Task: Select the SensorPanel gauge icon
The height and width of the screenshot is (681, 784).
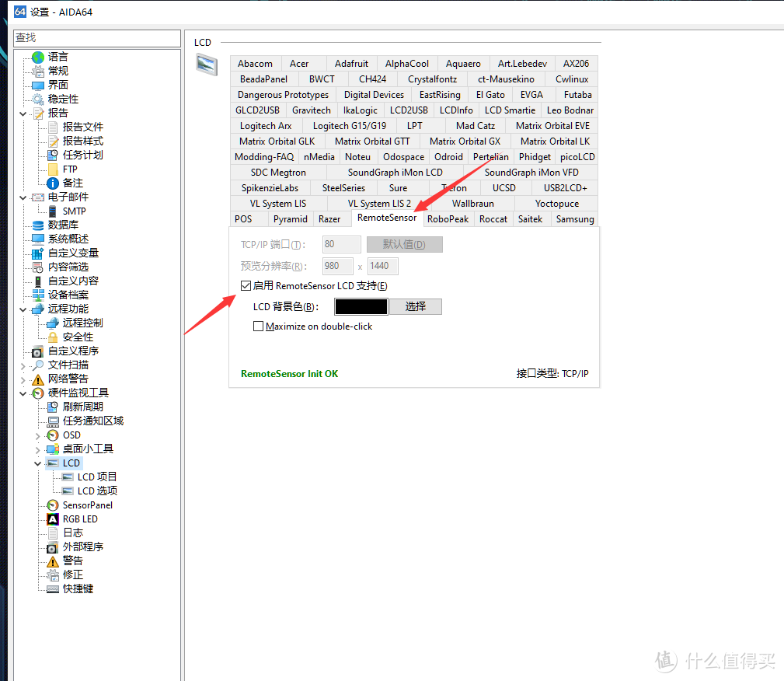Action: pos(53,505)
